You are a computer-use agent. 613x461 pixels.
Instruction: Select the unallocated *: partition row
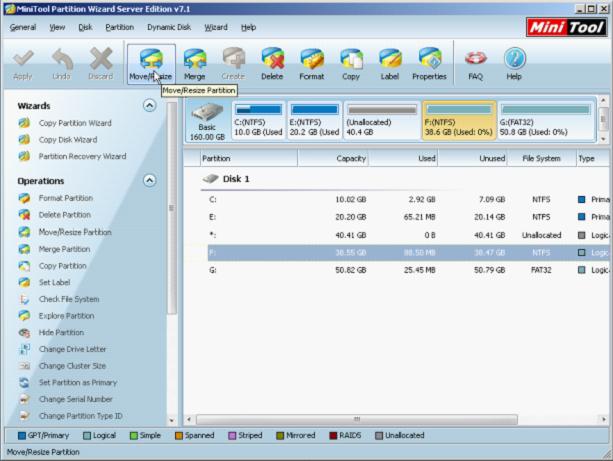408,235
